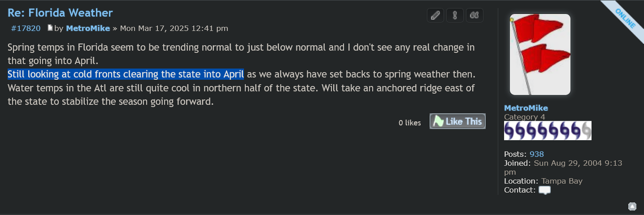The height and width of the screenshot is (215, 644).
Task: Click the quote post icon
Action: (474, 16)
